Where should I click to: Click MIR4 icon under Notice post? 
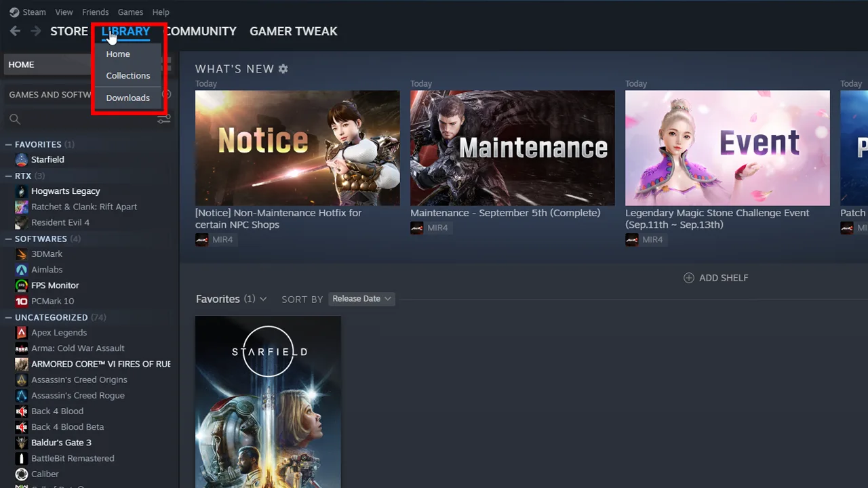coord(201,240)
